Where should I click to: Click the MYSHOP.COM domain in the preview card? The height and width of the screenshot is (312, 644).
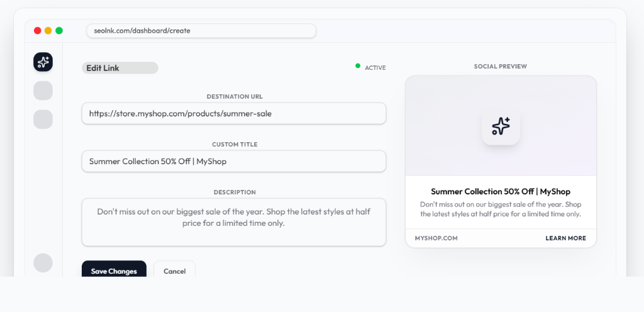436,238
